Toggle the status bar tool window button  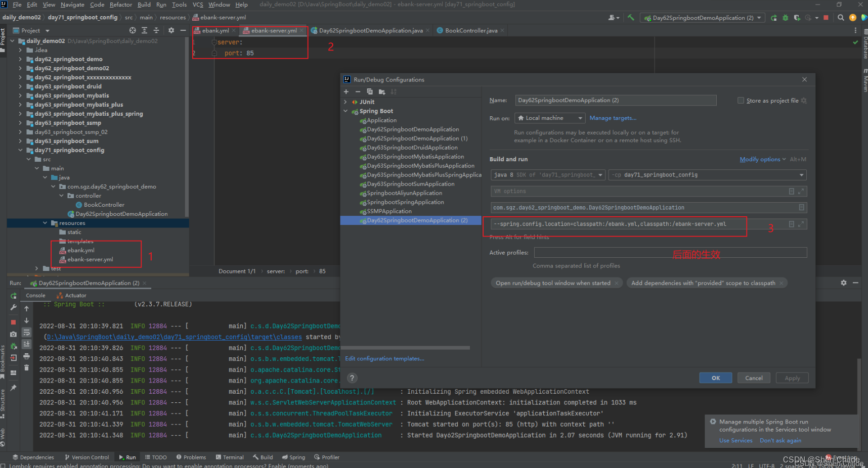coord(4,465)
